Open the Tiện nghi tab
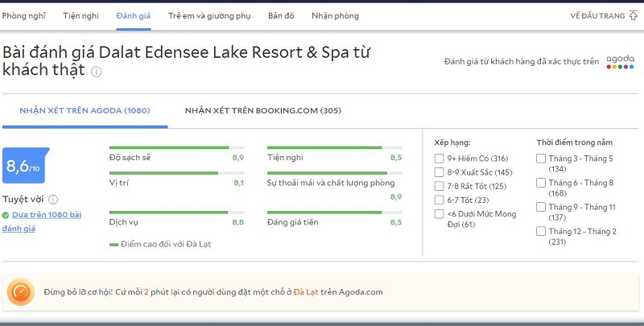The height and width of the screenshot is (326, 644). click(x=81, y=16)
